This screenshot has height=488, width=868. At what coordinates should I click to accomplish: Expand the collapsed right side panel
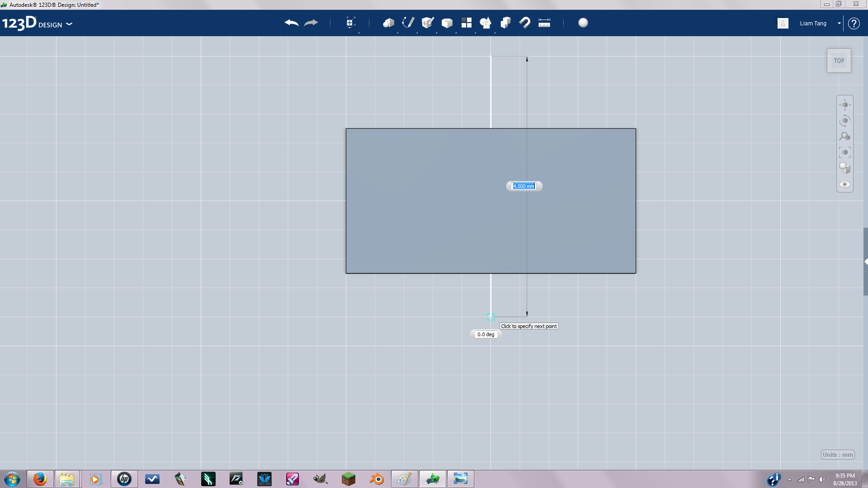[866, 262]
